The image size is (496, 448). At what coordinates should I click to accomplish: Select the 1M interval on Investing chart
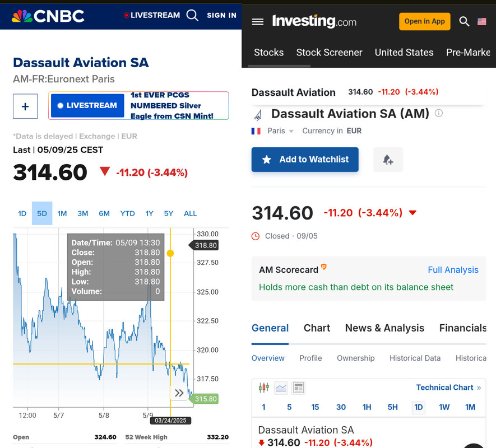coord(470,407)
